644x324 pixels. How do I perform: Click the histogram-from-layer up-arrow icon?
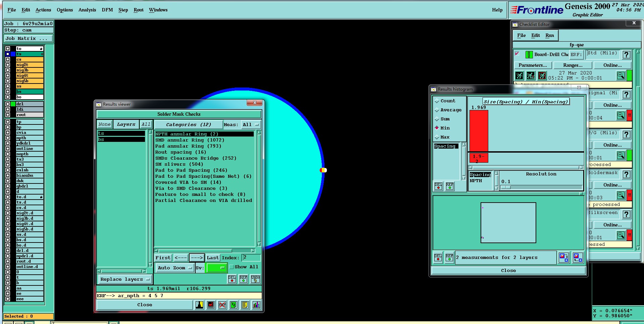[x=578, y=258]
